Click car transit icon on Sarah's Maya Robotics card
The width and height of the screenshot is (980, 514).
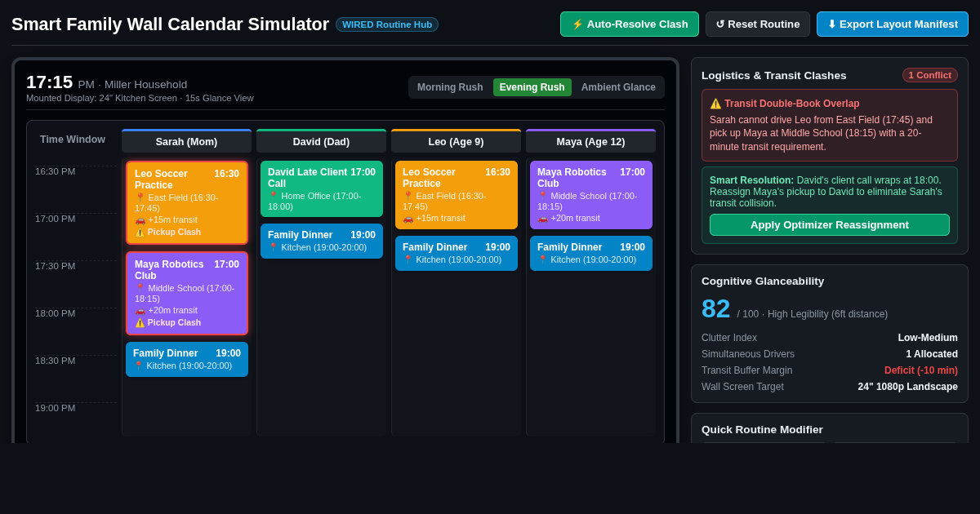coord(140,310)
